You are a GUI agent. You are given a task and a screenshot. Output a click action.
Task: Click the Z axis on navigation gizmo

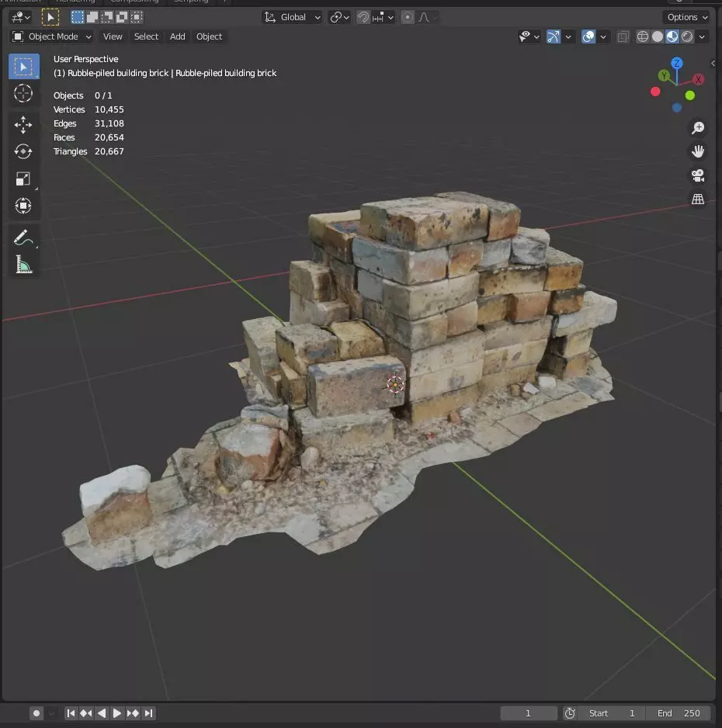coord(677,63)
